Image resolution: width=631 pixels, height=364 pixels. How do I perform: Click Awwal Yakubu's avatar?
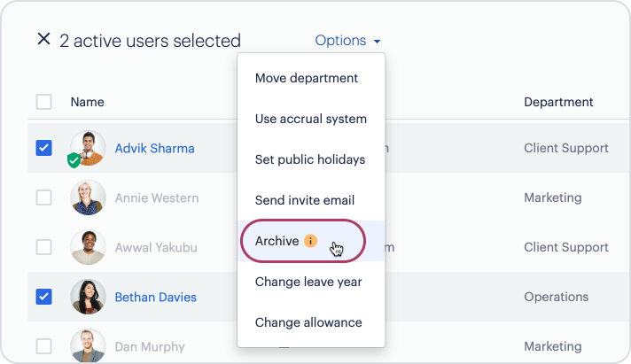[x=88, y=247]
